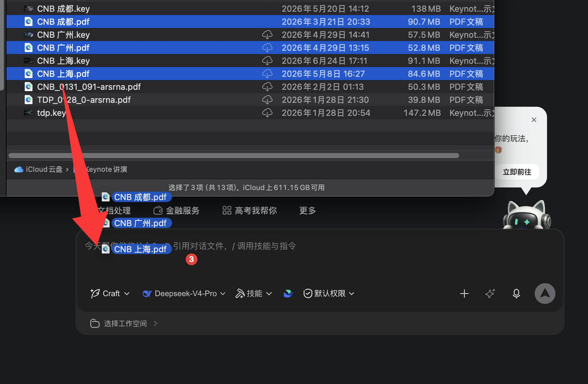Click 选择工作空间 workspace selector
This screenshot has height=384, width=588.
coord(124,323)
